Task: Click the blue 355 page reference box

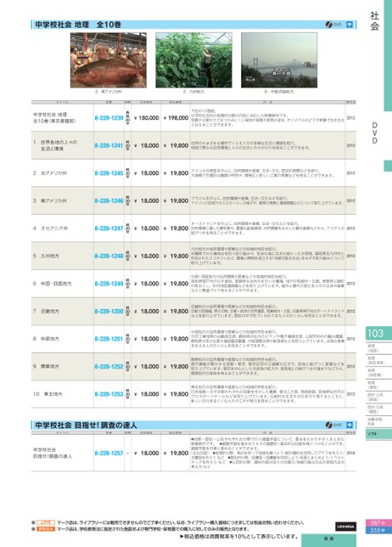Action: click(378, 530)
